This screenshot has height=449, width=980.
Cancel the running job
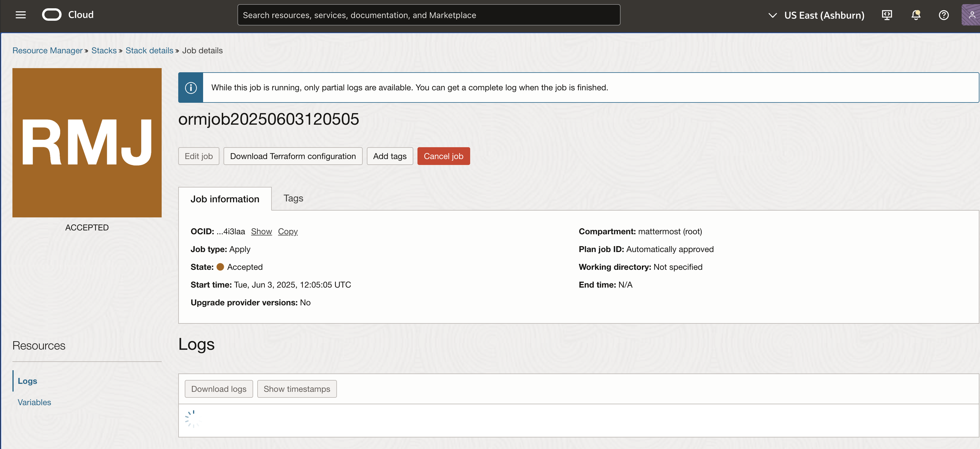tap(443, 156)
